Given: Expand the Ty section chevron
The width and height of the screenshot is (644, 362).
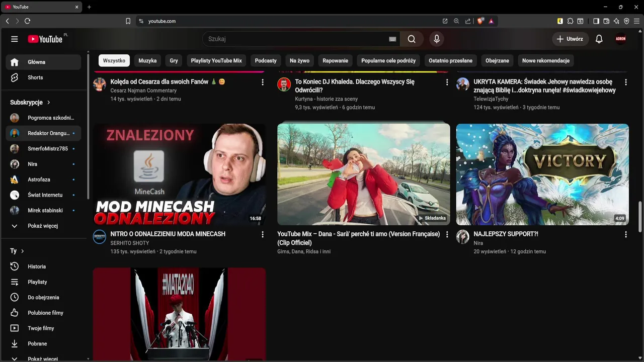Looking at the screenshot, I should click(x=23, y=251).
